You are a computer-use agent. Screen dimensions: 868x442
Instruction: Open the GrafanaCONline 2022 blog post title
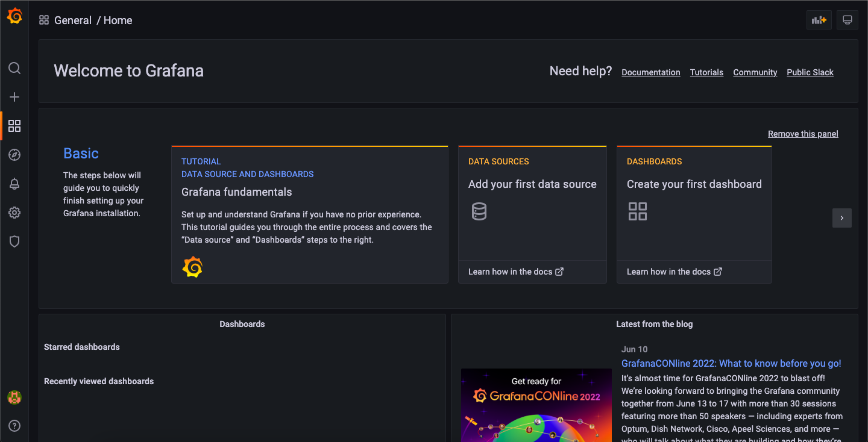click(x=731, y=364)
